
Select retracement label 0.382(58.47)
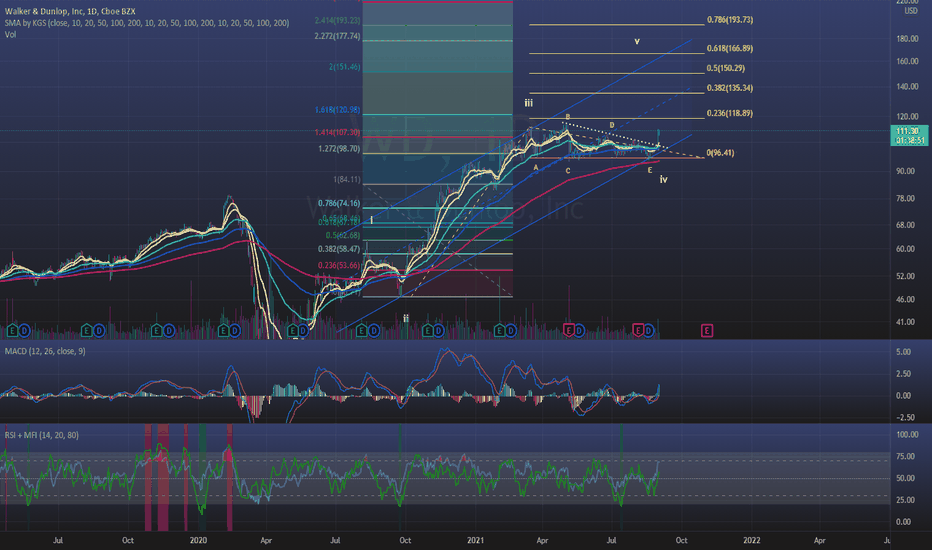pyautogui.click(x=339, y=249)
